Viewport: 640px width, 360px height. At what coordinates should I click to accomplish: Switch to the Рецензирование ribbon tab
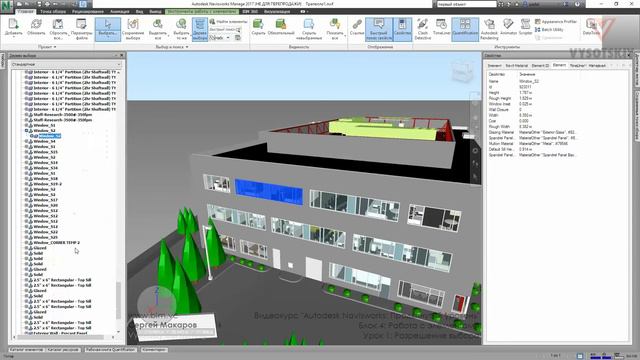click(88, 11)
